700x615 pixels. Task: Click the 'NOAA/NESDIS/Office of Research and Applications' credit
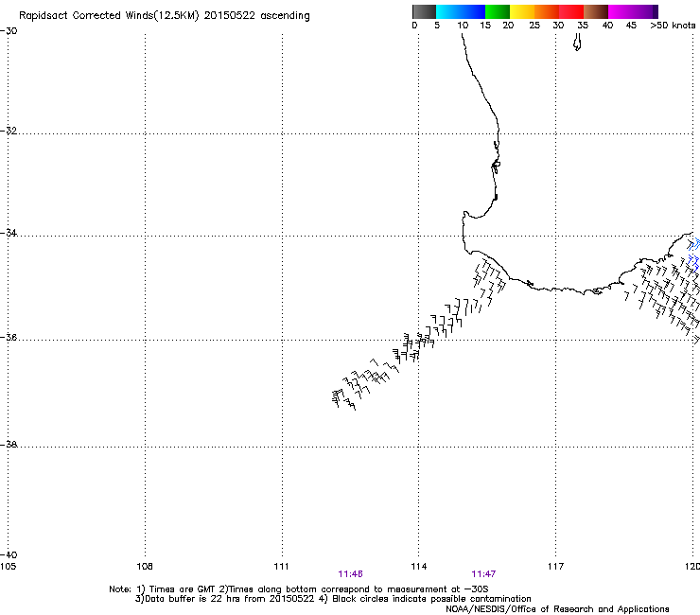(557, 609)
